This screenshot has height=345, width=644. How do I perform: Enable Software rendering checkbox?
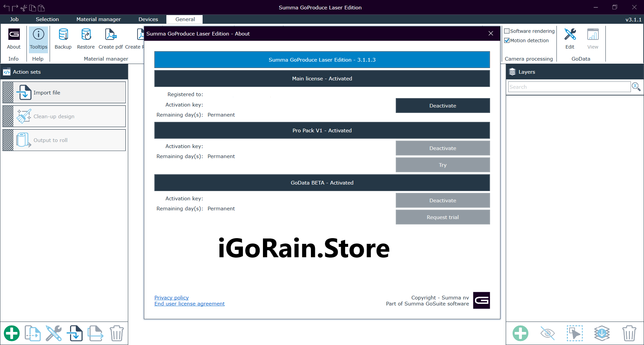click(507, 31)
